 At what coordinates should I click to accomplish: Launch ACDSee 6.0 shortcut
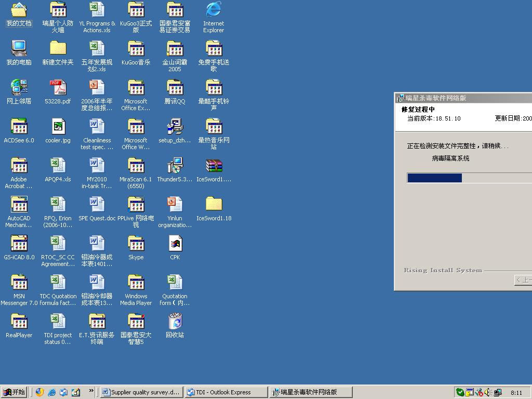pyautogui.click(x=19, y=131)
